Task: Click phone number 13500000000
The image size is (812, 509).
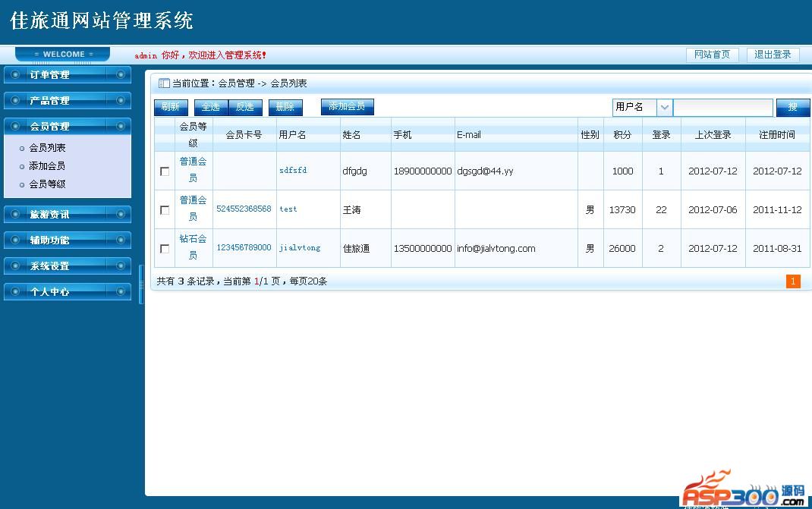Action: [423, 249]
